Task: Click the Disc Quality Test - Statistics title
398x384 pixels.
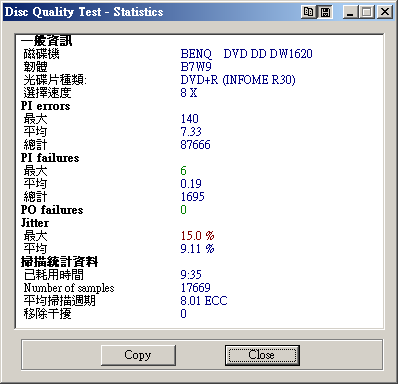Action: point(84,12)
